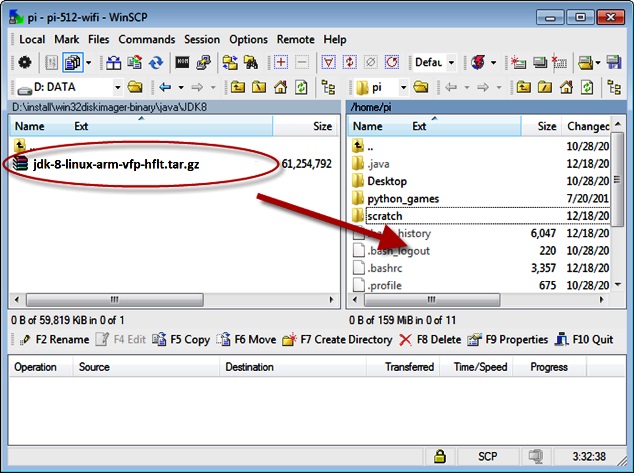
Task: Select the .bashrc remote file
Action: tap(384, 268)
